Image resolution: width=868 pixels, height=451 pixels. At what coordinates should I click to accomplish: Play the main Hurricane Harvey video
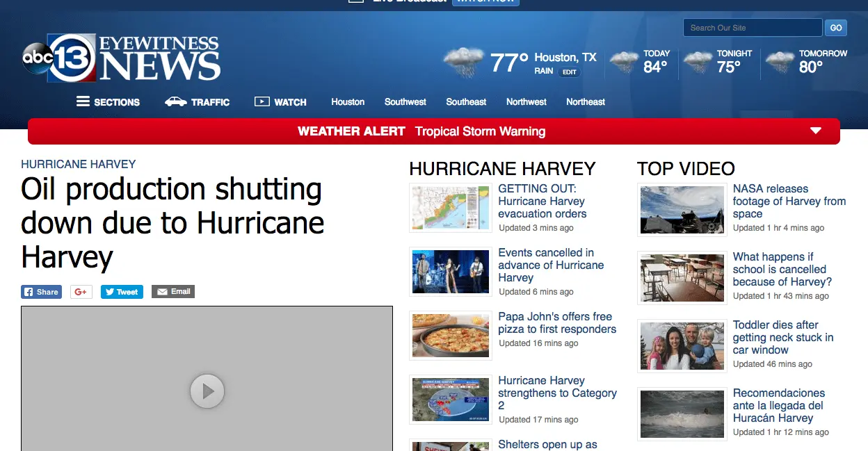pos(207,391)
